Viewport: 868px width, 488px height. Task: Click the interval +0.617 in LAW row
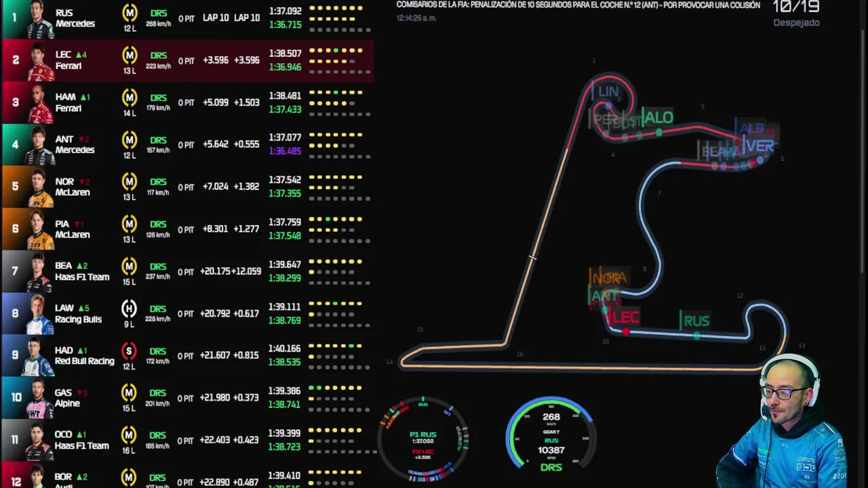[246, 313]
